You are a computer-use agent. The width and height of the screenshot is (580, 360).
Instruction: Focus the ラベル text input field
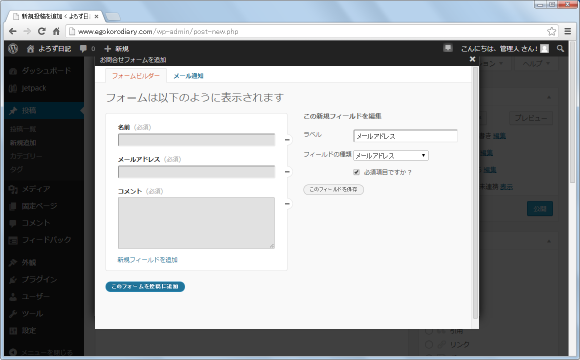(x=405, y=136)
